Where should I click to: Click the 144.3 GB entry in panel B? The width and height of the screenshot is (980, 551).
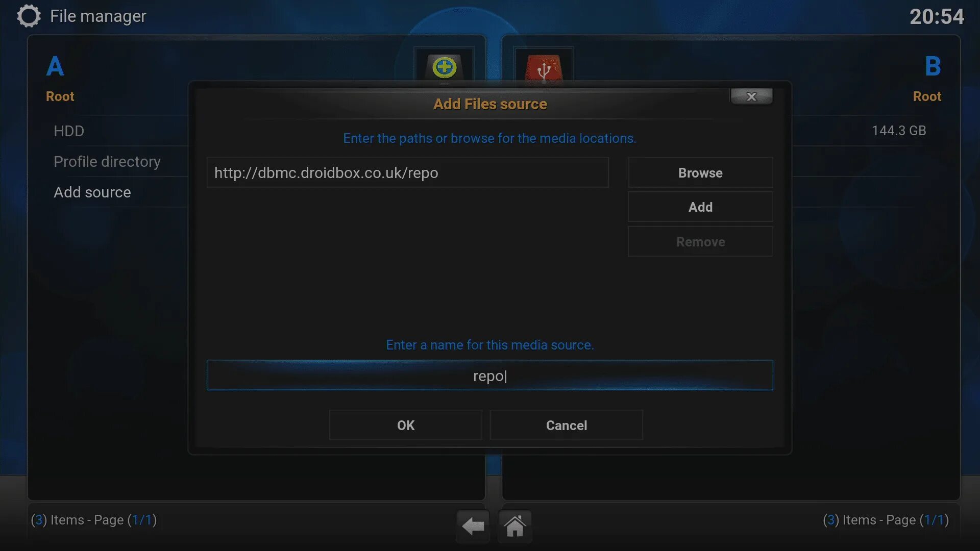[898, 131]
